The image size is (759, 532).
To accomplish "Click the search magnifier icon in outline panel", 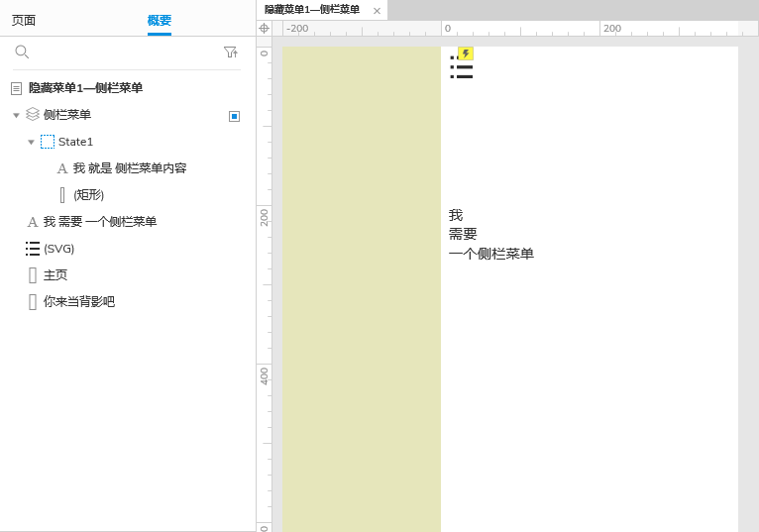I will [22, 52].
